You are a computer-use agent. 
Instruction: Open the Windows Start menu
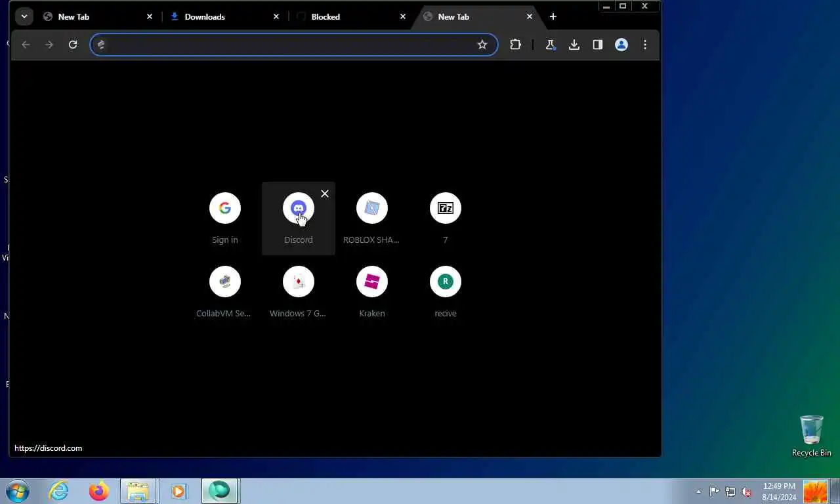click(x=18, y=491)
